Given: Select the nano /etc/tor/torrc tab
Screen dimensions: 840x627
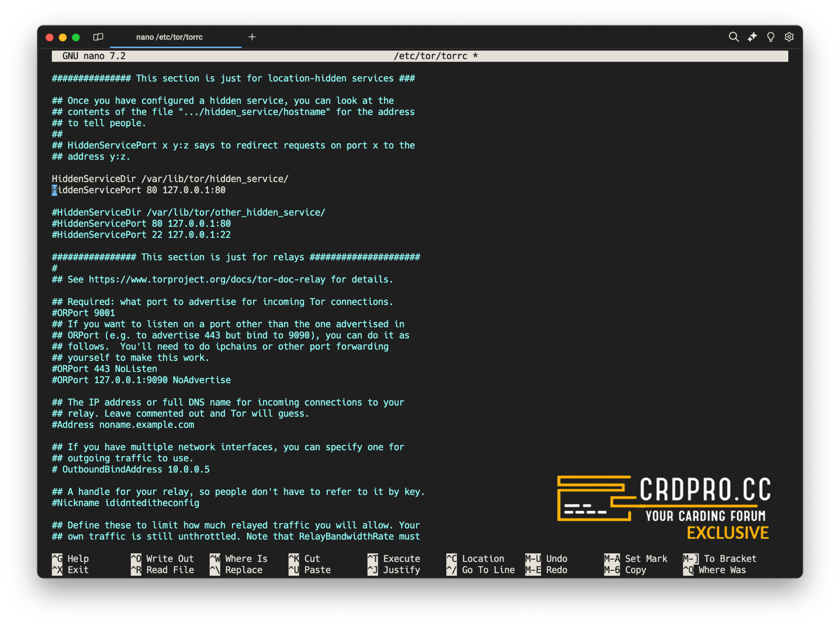Looking at the screenshot, I should tap(169, 37).
